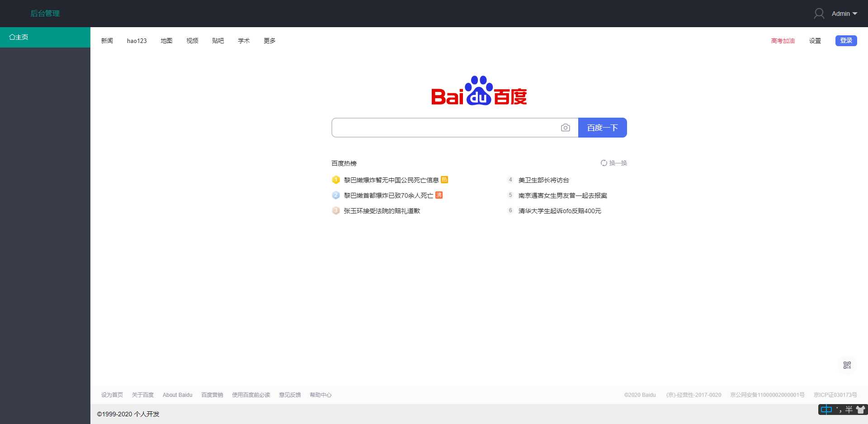Click the 热 tag on first hot item
Image resolution: width=868 pixels, height=424 pixels.
coord(444,180)
